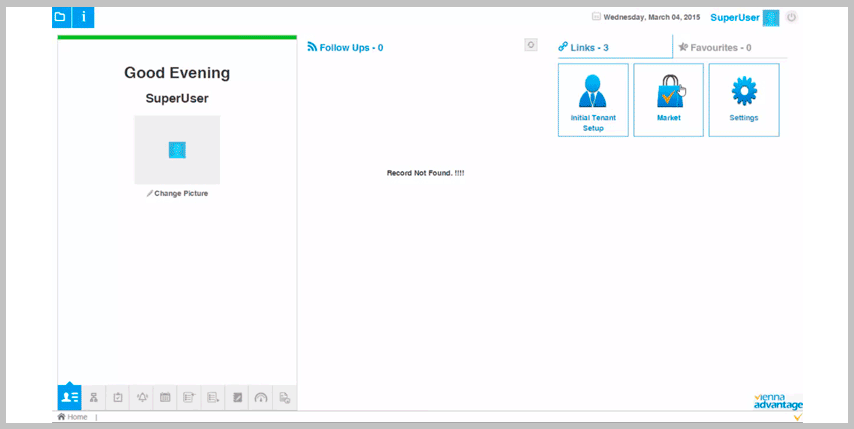This screenshot has width=854, height=429.
Task: Click Change Picture link
Action: coord(178,194)
